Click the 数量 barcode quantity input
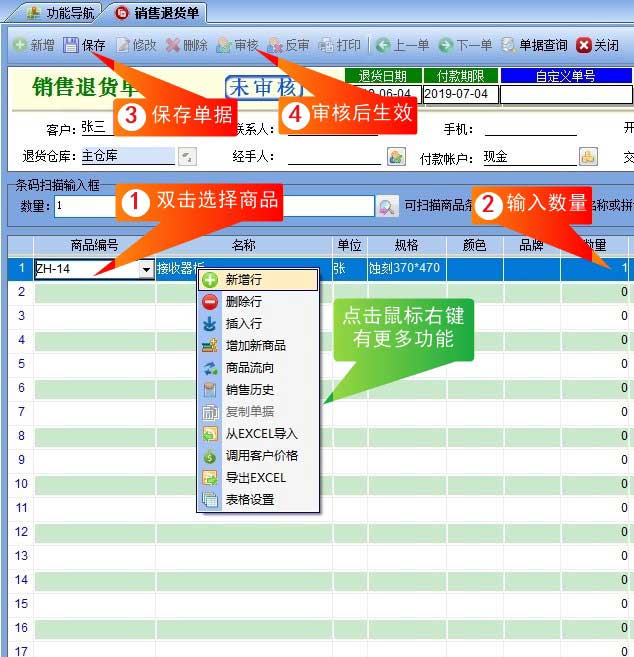Screen dimensions: 634x657 pyautogui.click(x=85, y=206)
